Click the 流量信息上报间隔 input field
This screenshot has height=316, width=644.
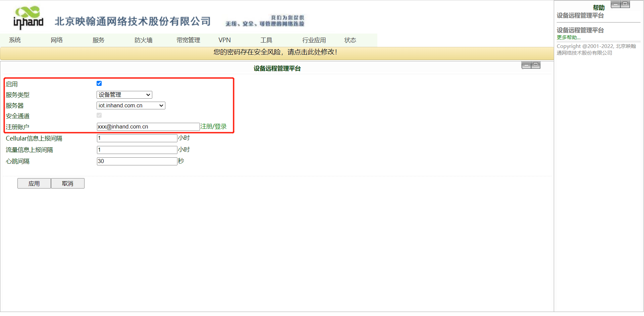point(137,150)
